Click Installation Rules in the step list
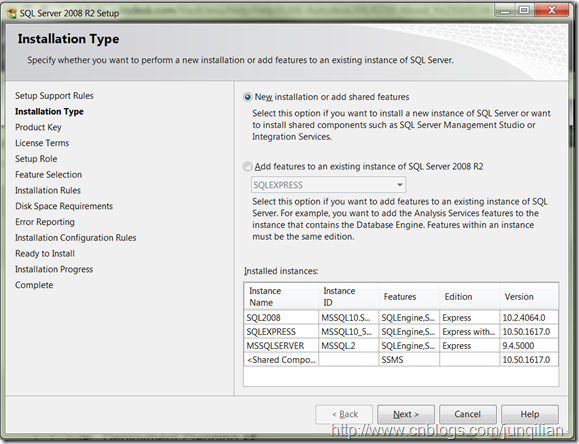The width and height of the screenshot is (579, 444). coord(48,191)
